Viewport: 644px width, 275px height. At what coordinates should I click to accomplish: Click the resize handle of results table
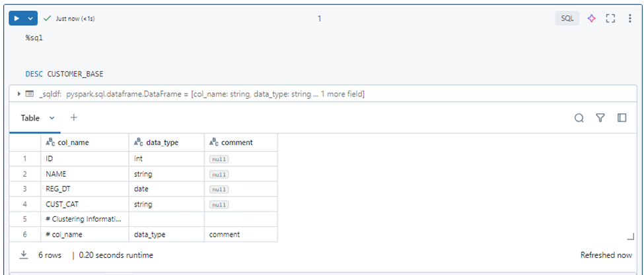tap(630, 235)
